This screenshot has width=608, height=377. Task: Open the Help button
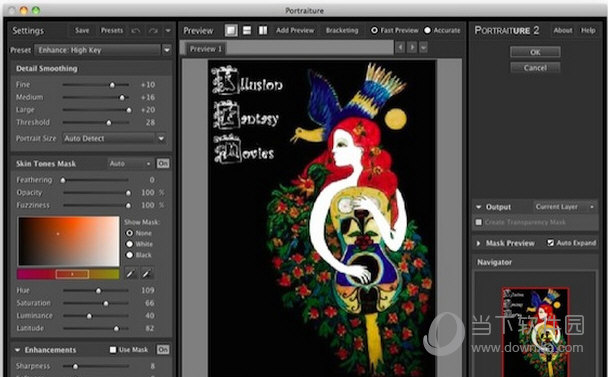(x=588, y=30)
